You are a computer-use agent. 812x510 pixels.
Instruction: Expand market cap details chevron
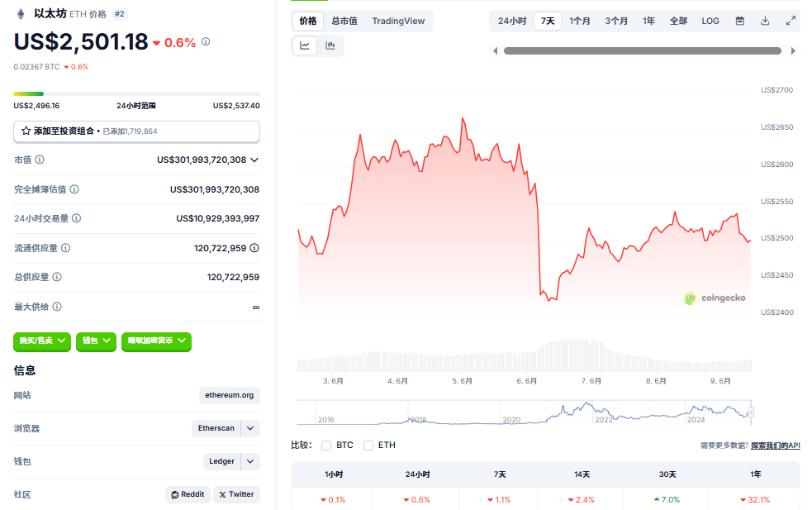[254, 160]
